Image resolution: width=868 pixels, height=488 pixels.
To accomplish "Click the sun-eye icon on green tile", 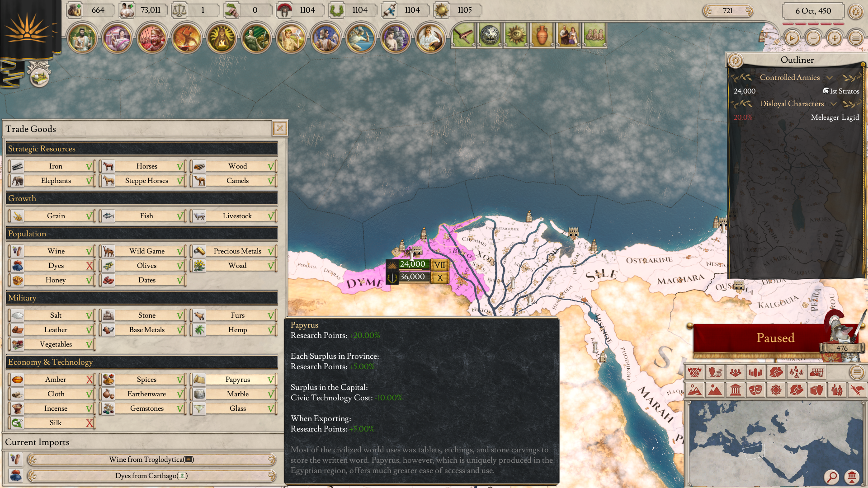I will pos(516,35).
